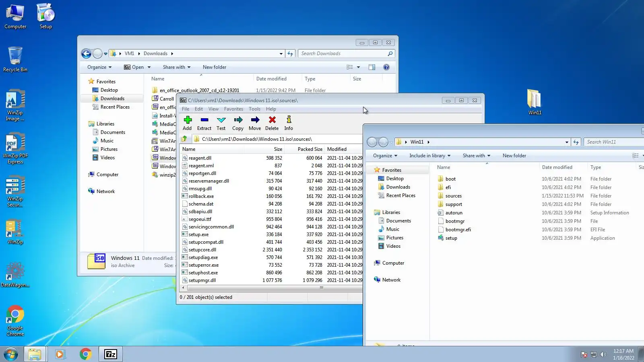Viewport: 644px width, 362px height.
Task: Select the Win11 folder on the desktop
Action: 535,102
